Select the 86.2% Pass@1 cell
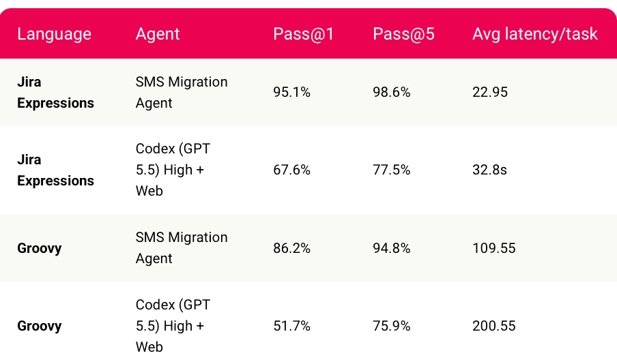Image resolution: width=617 pixels, height=364 pixels. (x=291, y=248)
